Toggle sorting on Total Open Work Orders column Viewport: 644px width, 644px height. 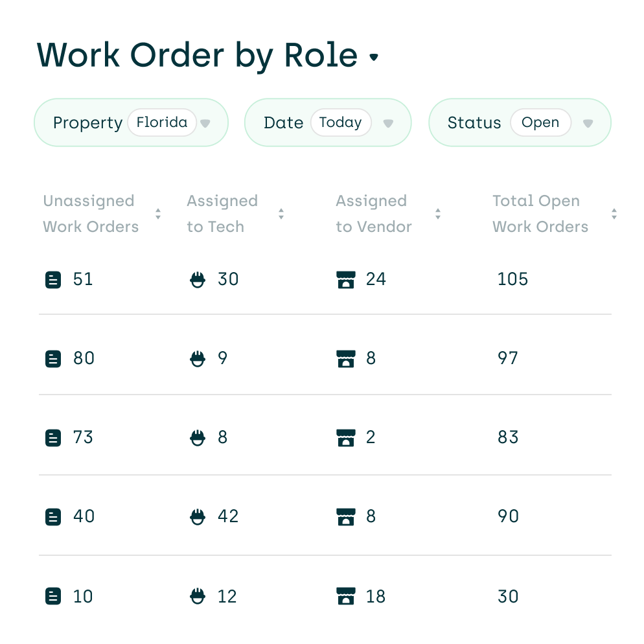pos(614,214)
